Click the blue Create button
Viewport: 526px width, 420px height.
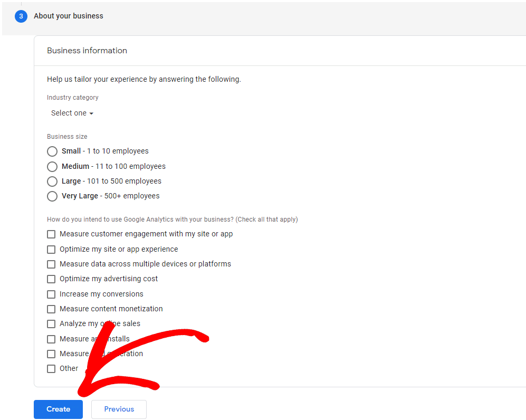(x=58, y=409)
